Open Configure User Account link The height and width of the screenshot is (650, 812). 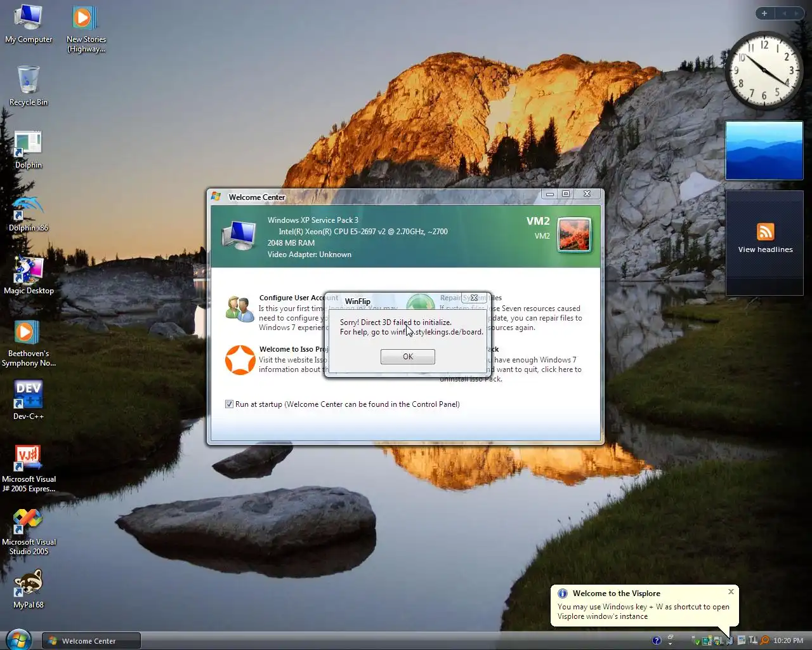(x=299, y=298)
